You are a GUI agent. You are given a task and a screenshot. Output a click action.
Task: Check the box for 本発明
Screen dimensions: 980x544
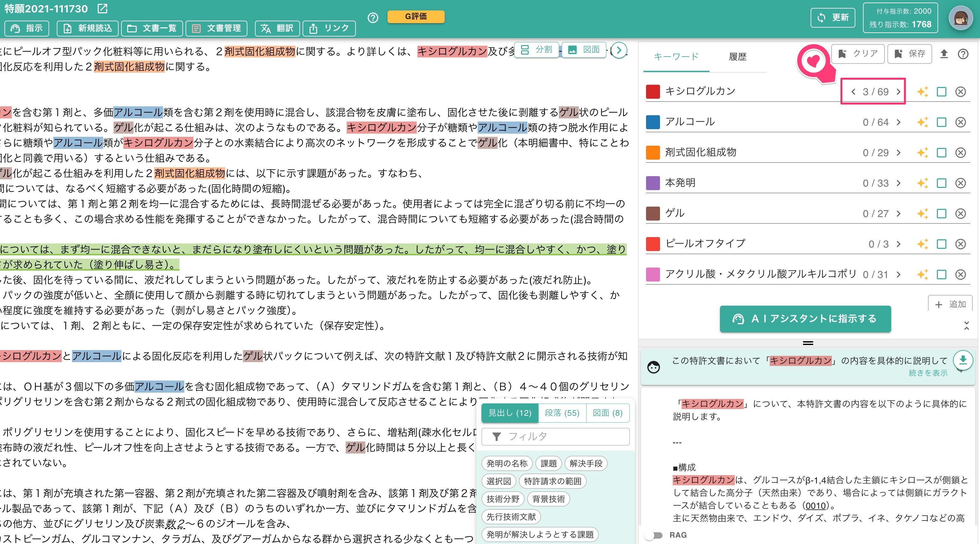point(942,183)
